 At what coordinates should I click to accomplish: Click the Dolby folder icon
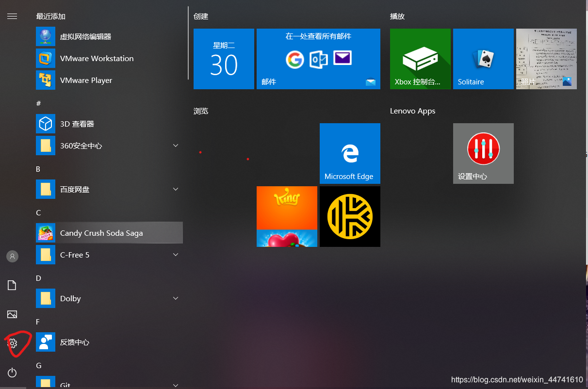(x=46, y=298)
